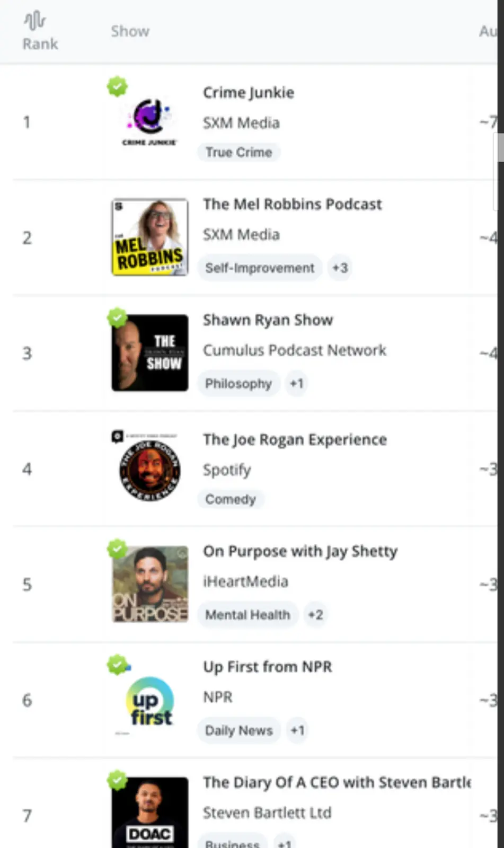Click the verified badge on Up First artwork
The image size is (504, 848).
tap(117, 664)
